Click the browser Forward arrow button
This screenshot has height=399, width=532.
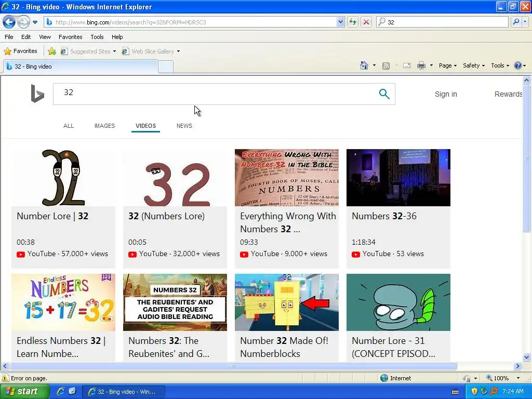23,22
